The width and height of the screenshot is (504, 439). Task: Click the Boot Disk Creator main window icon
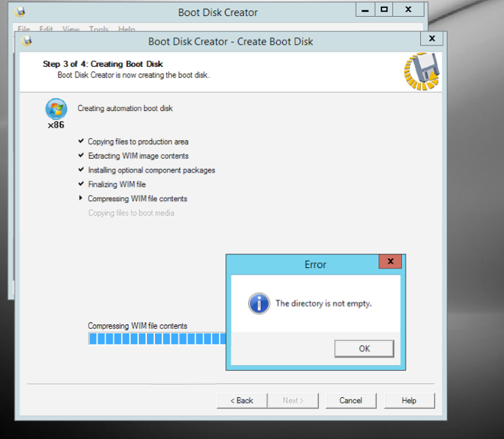(20, 12)
